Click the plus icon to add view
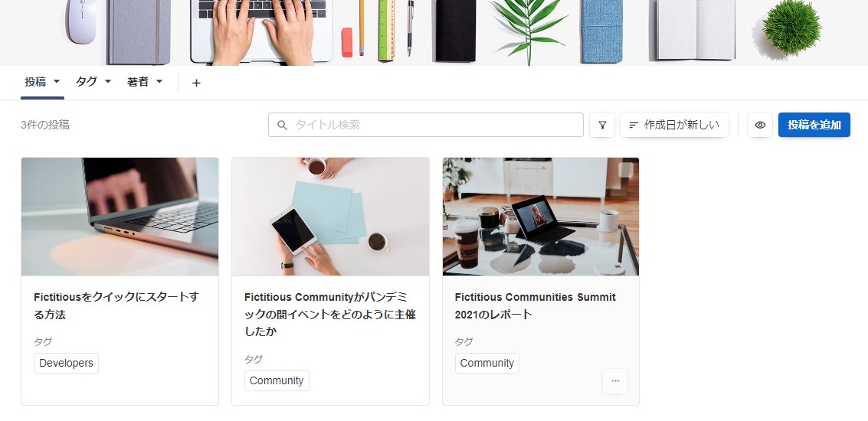 pyautogui.click(x=196, y=83)
